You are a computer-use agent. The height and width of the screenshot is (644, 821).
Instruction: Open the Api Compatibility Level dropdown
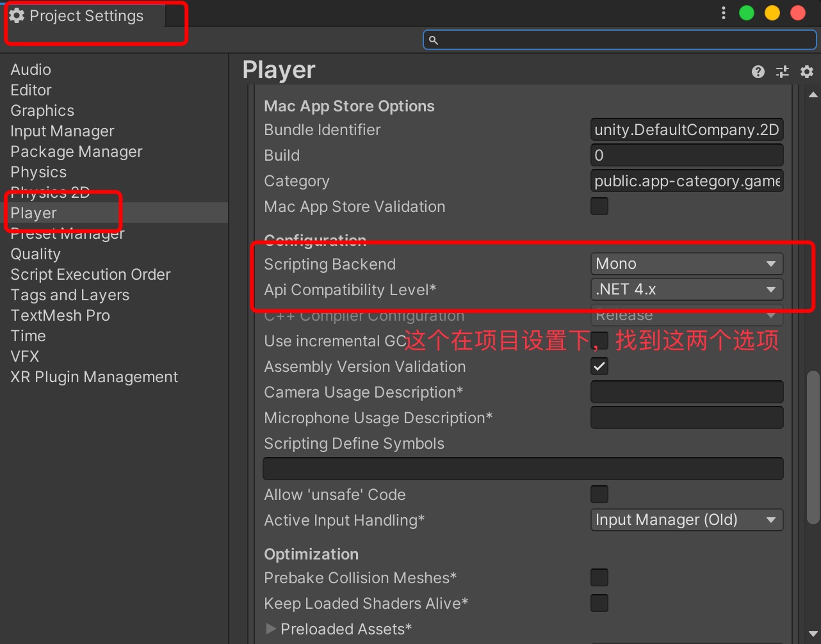click(x=686, y=289)
